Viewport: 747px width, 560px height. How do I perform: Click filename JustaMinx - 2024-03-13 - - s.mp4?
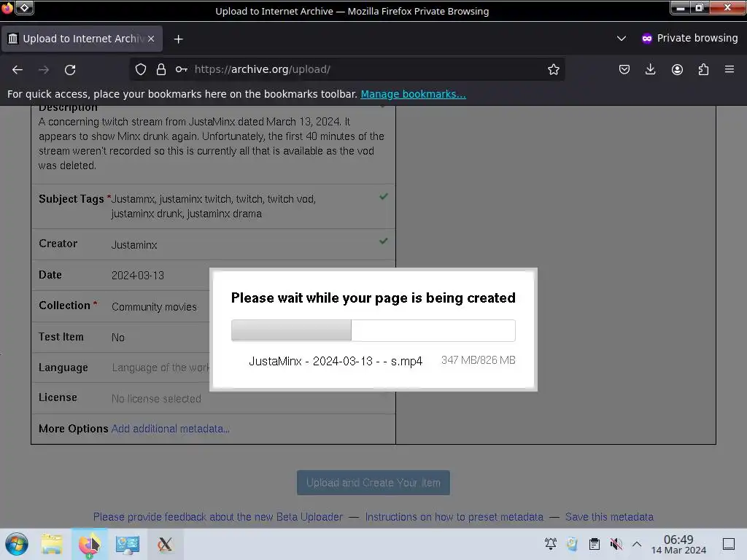click(x=336, y=361)
